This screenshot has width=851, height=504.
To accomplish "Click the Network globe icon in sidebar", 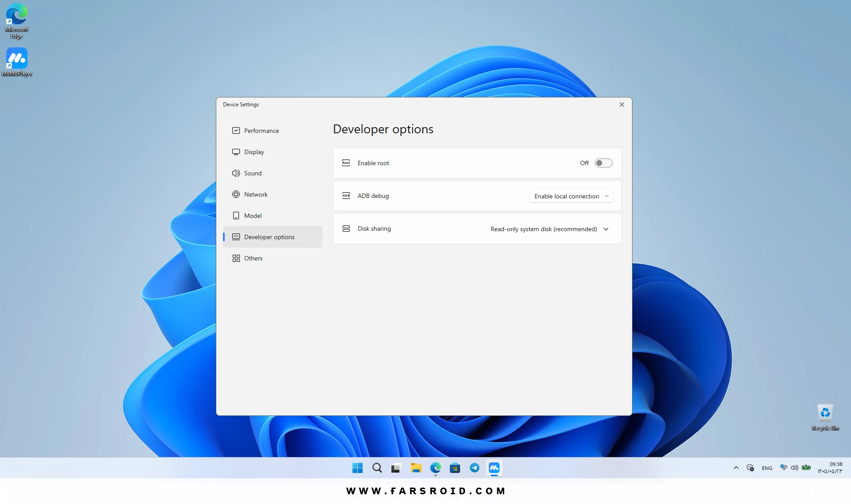I will point(236,194).
